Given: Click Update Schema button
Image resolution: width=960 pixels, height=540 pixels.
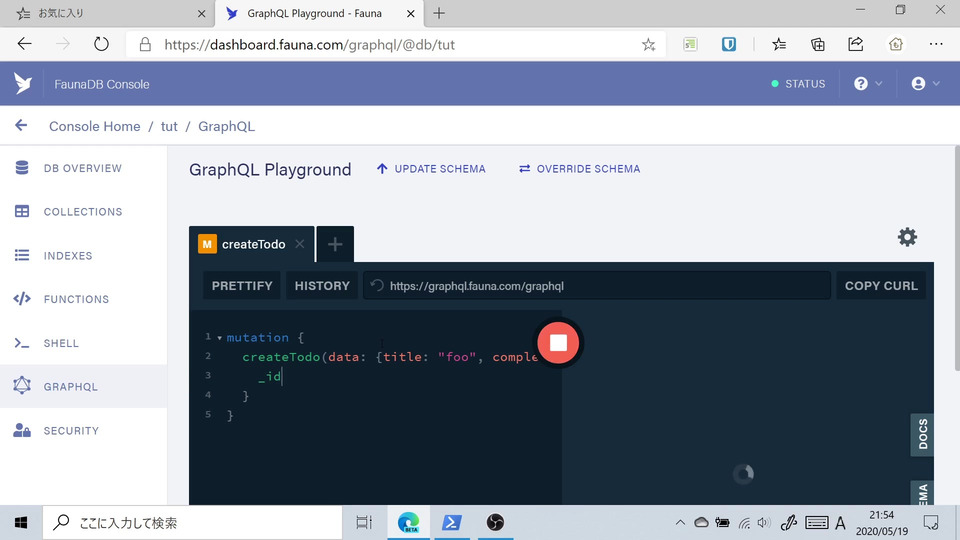Looking at the screenshot, I should pos(431,169).
